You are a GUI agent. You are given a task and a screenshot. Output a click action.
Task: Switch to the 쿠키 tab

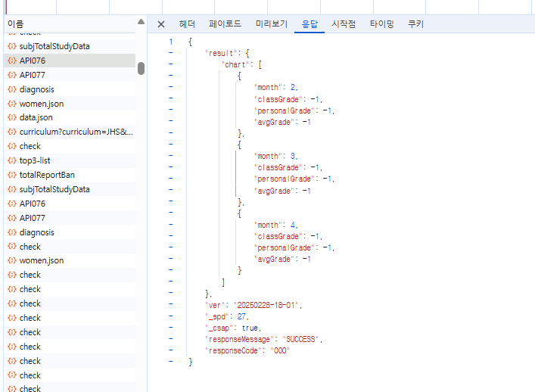415,24
